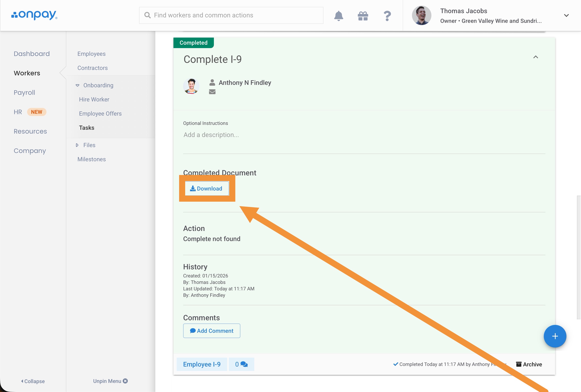
Task: Click the OnPay logo
Action: (34, 15)
